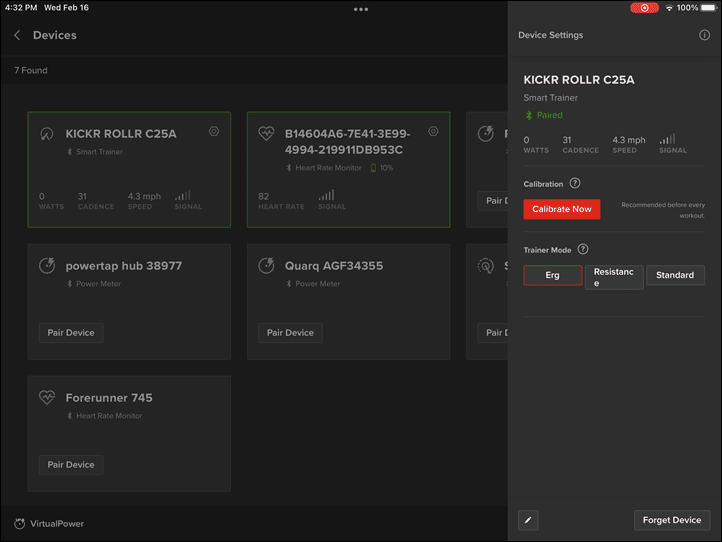Viewport: 722px width, 542px height.
Task: Click VirtualPower label at bottom
Action: pyautogui.click(x=57, y=524)
